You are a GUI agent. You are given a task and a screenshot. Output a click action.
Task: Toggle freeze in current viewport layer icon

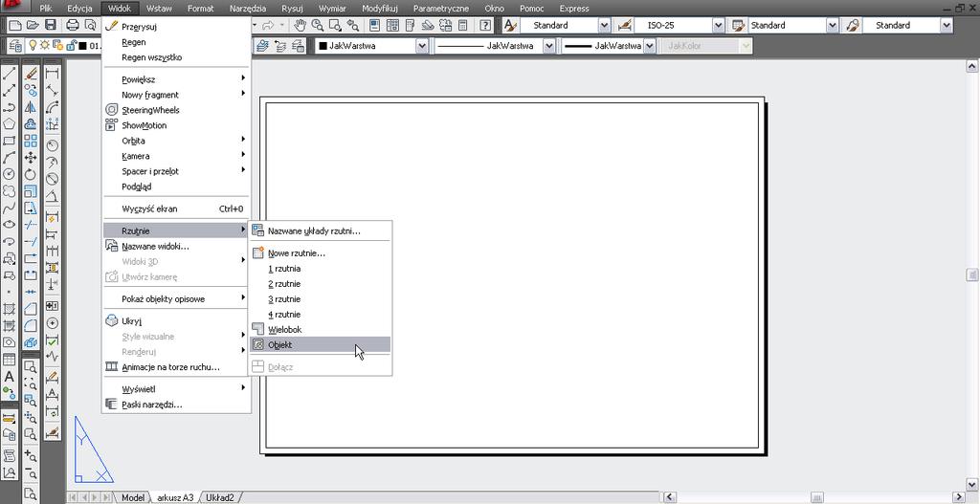coord(58,46)
